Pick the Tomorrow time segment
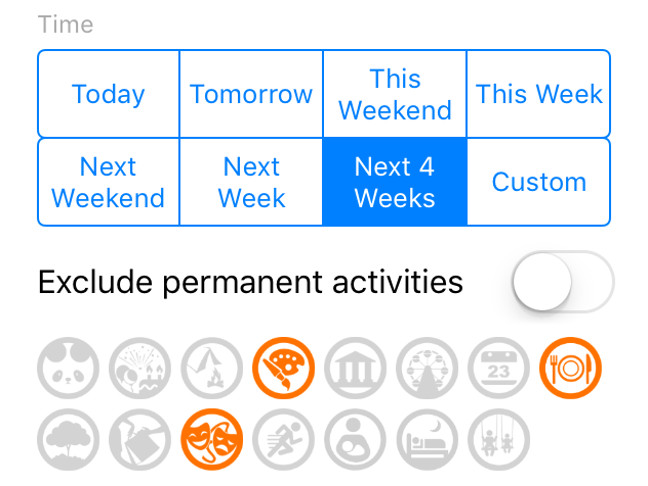The image size is (648, 486). pyautogui.click(x=251, y=94)
